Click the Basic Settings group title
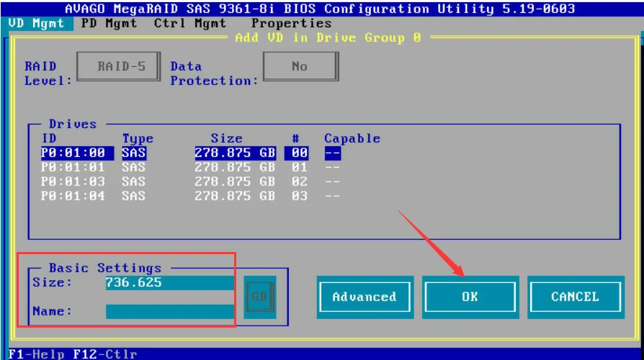 coord(105,268)
